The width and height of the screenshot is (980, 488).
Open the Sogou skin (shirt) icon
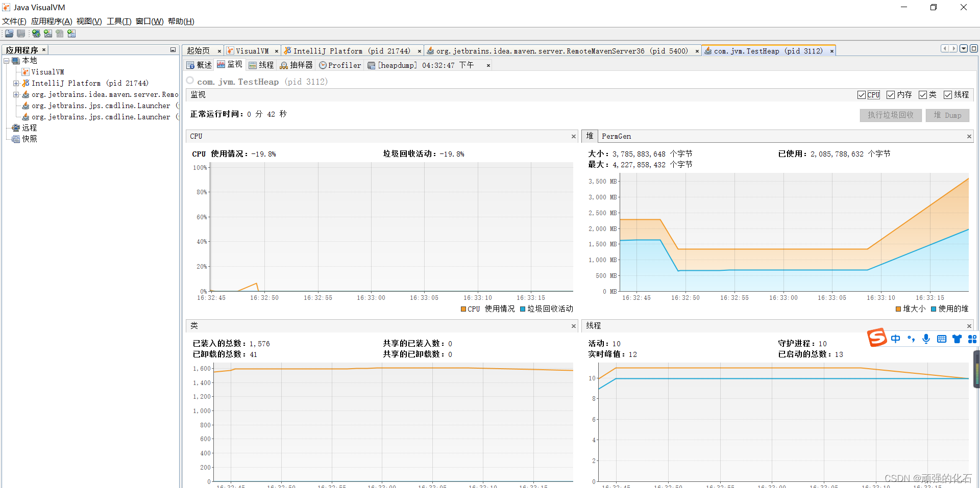pyautogui.click(x=957, y=339)
